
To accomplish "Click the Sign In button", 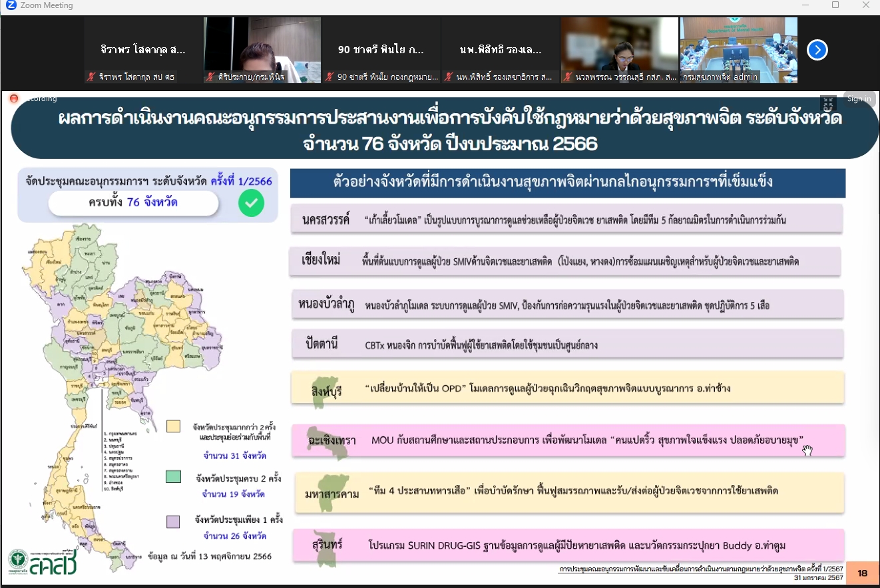I will pos(859,99).
